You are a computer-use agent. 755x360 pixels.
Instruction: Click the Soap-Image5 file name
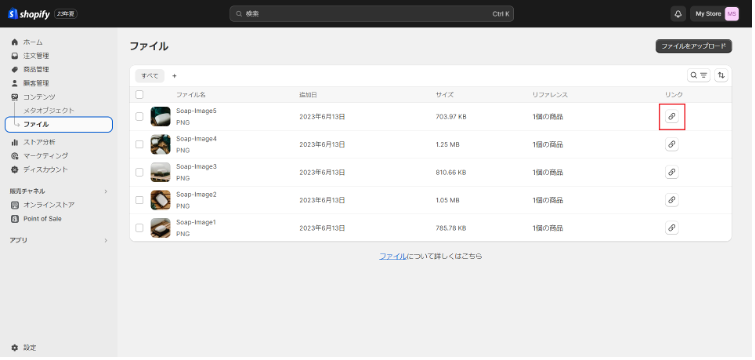(196, 111)
